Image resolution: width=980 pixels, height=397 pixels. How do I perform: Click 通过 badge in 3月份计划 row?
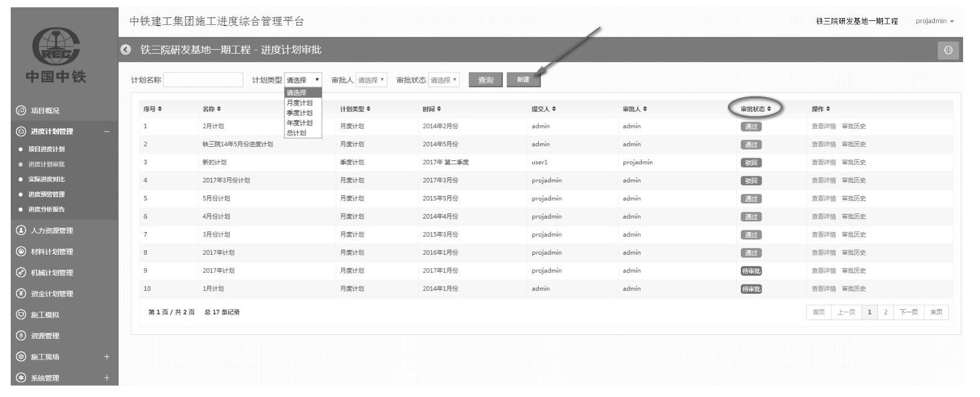[x=751, y=235]
